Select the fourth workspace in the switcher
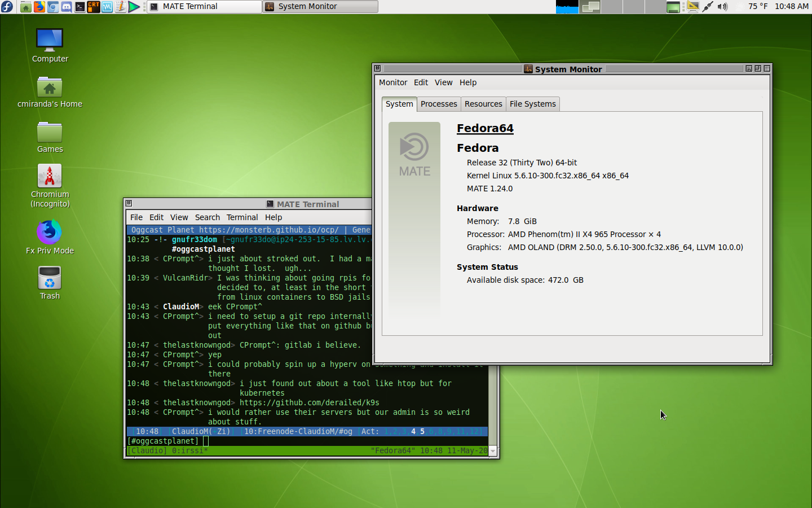This screenshot has height=508, width=812. click(655, 7)
